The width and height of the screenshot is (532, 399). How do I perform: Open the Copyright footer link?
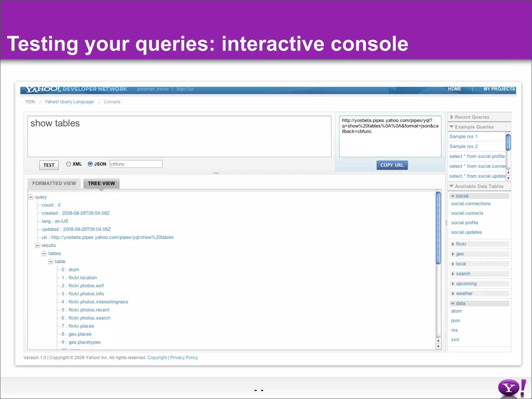pyautogui.click(x=157, y=357)
